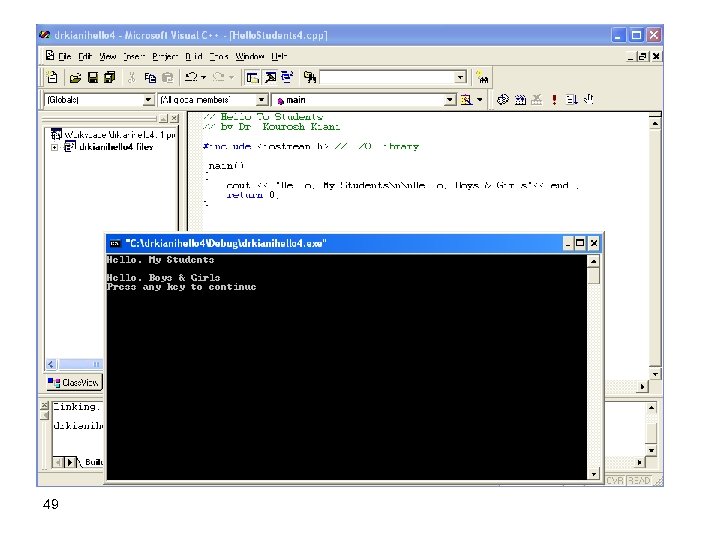
Task: Open the Edit menu
Action: pos(85,56)
